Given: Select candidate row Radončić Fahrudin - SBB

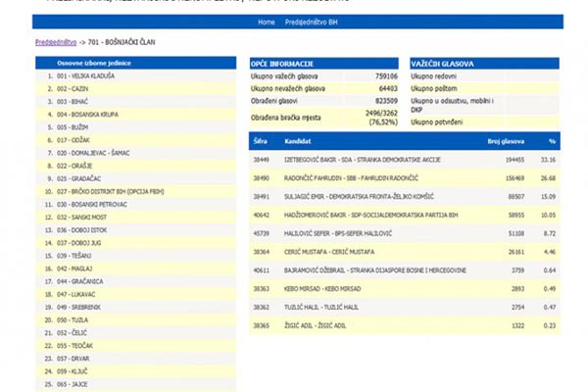Looking at the screenshot, I should click(x=405, y=178).
